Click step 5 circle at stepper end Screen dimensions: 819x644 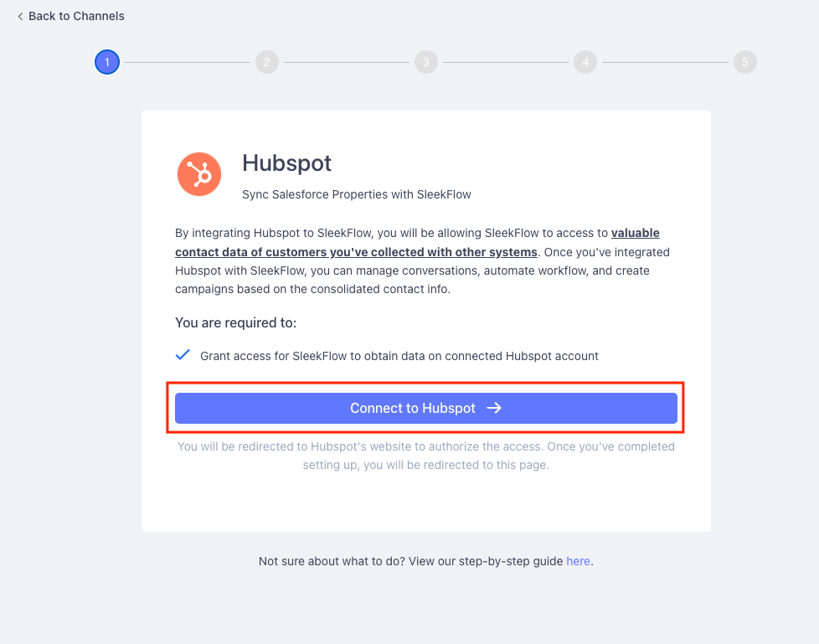744,62
